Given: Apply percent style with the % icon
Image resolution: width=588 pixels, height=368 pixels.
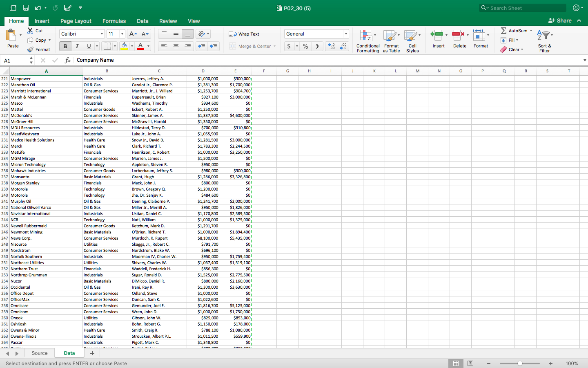Looking at the screenshot, I should (305, 46).
